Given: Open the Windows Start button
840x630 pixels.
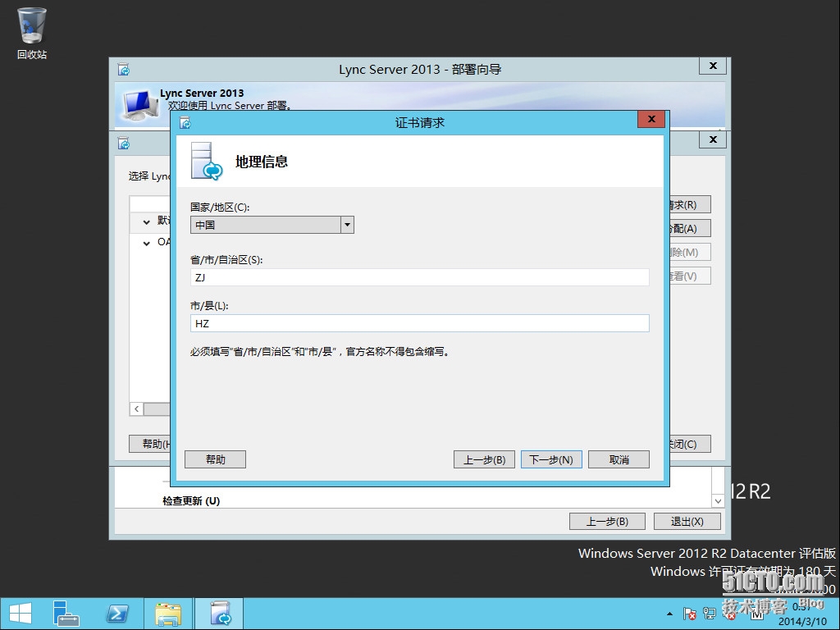Looking at the screenshot, I should pos(21,614).
